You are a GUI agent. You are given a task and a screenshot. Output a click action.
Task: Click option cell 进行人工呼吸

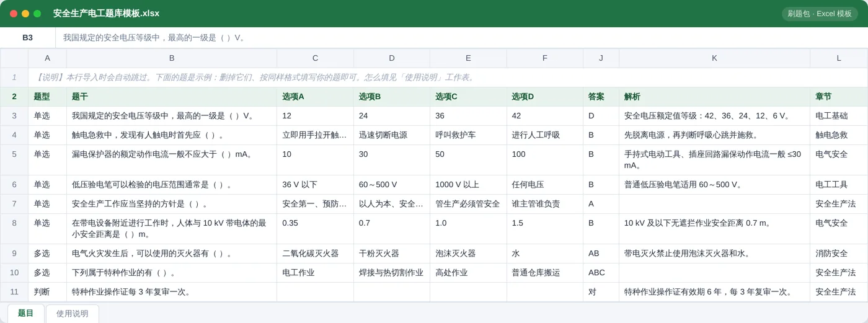point(545,135)
